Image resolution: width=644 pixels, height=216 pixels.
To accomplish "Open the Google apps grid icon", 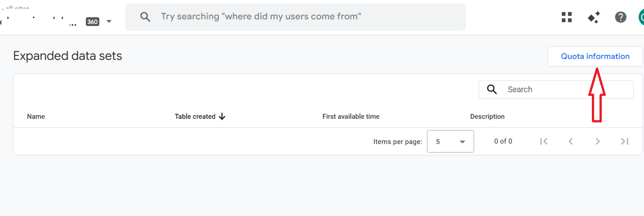I will click(x=567, y=17).
